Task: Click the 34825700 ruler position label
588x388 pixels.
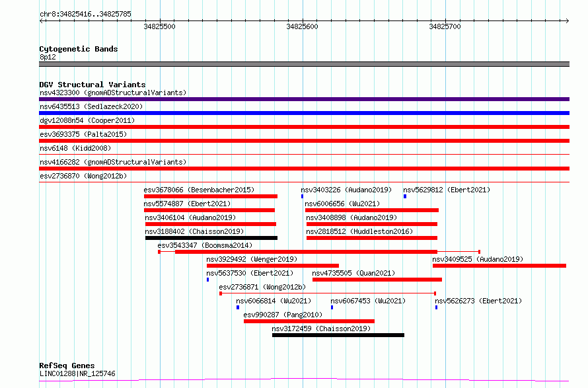Action: (445, 26)
